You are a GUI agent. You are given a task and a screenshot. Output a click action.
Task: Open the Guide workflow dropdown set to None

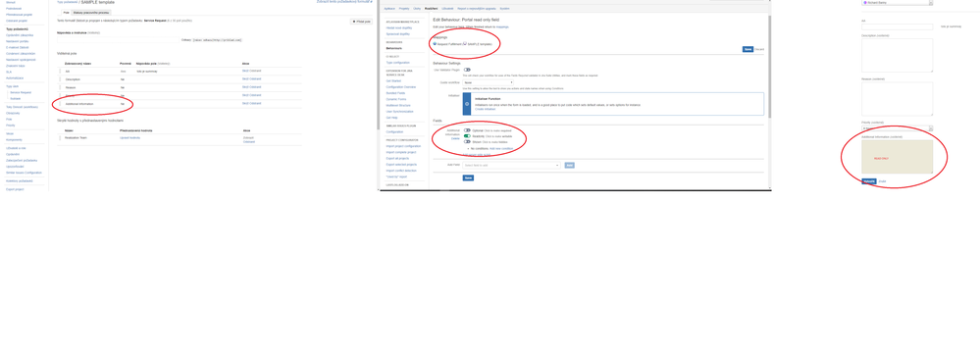[489, 82]
